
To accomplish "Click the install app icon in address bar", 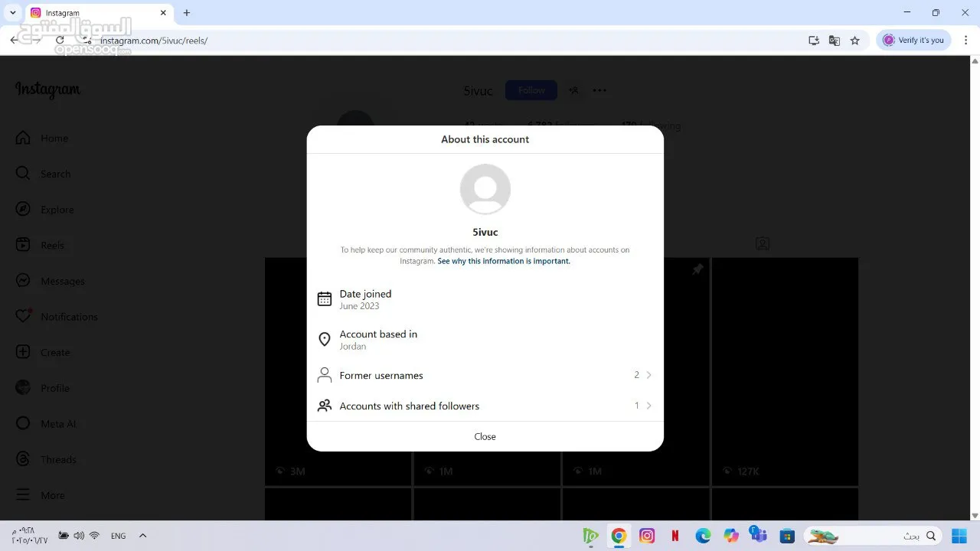I will (x=814, y=41).
